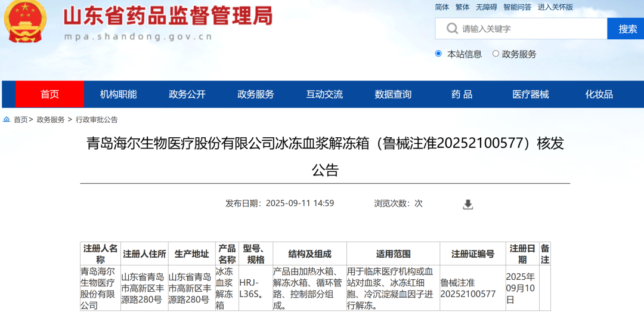Click 政务服务 in the breadcrumb
644x312 pixels.
pyautogui.click(x=51, y=120)
